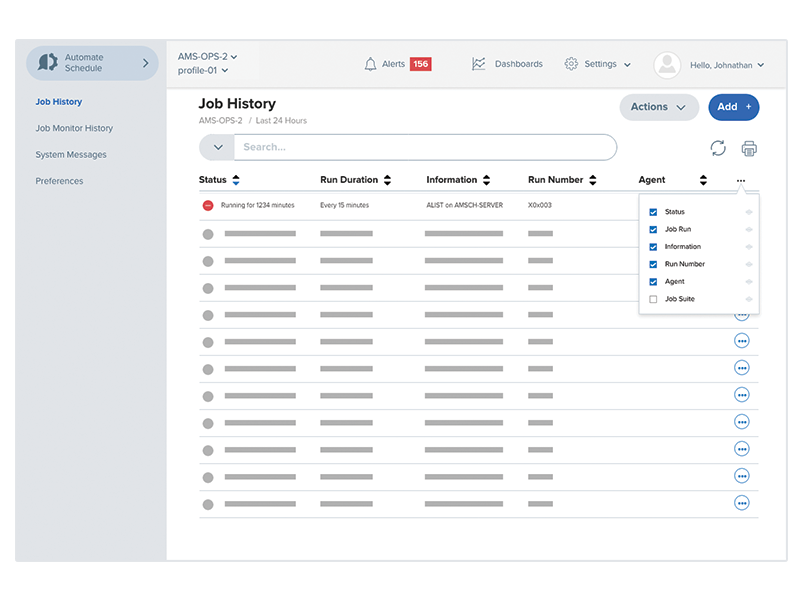Open Dashboards chart icon
The width and height of the screenshot is (800, 600).
[479, 64]
